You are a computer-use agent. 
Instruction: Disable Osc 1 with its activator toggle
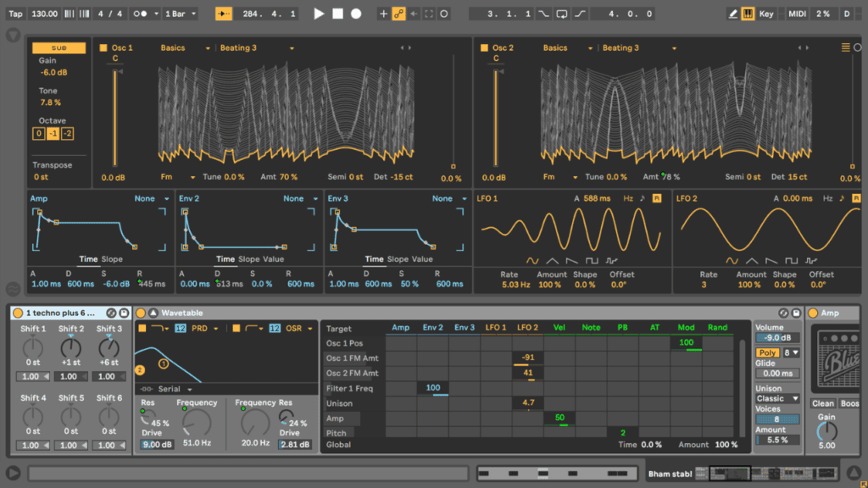pyautogui.click(x=103, y=48)
